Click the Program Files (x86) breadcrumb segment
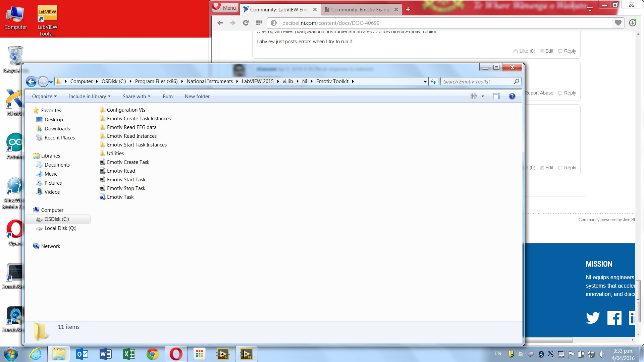644x362 pixels. pyautogui.click(x=156, y=81)
